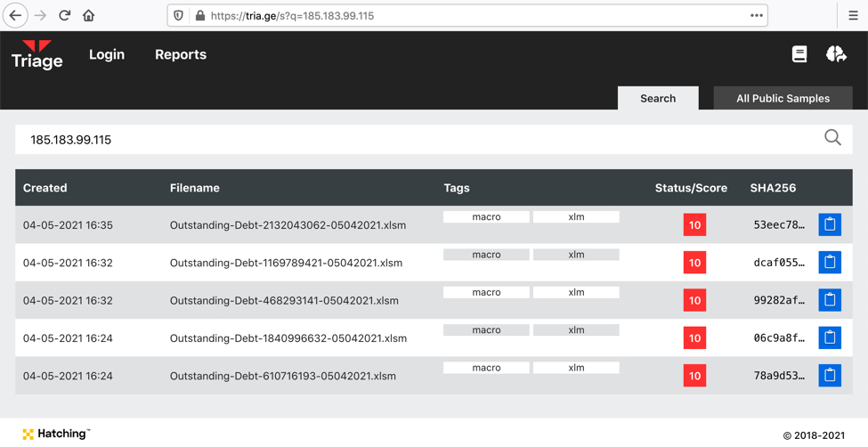
Task: Select the Search tab
Action: point(658,98)
